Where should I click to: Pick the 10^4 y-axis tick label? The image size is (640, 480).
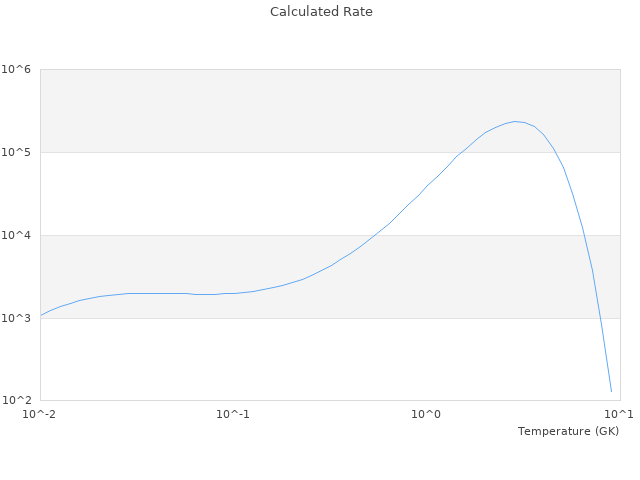click(16, 236)
